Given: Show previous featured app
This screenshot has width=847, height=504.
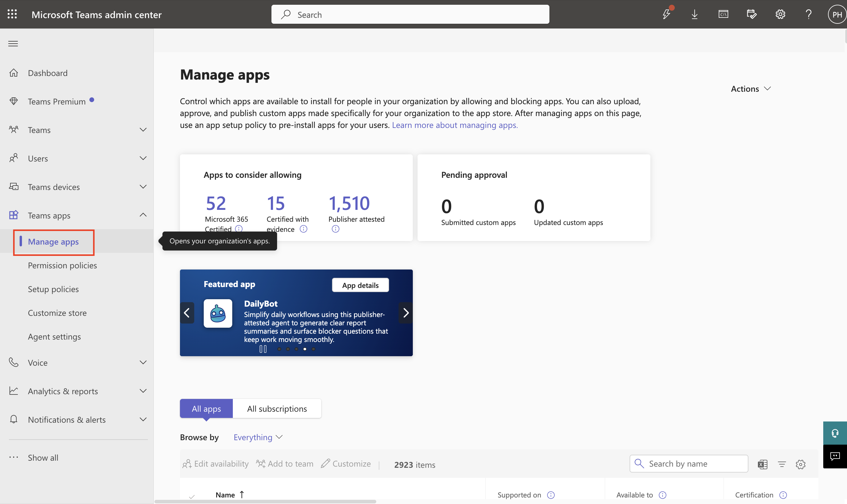Looking at the screenshot, I should coord(187,313).
